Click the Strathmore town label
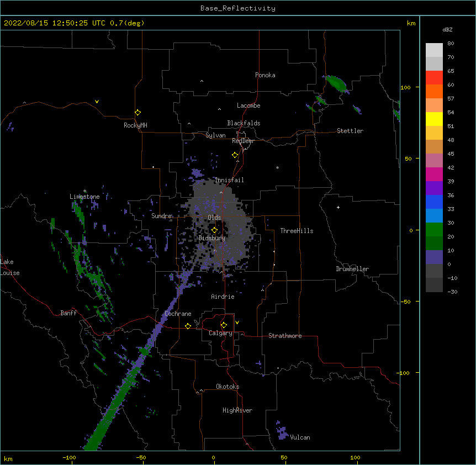The width and height of the screenshot is (476, 465). [285, 336]
